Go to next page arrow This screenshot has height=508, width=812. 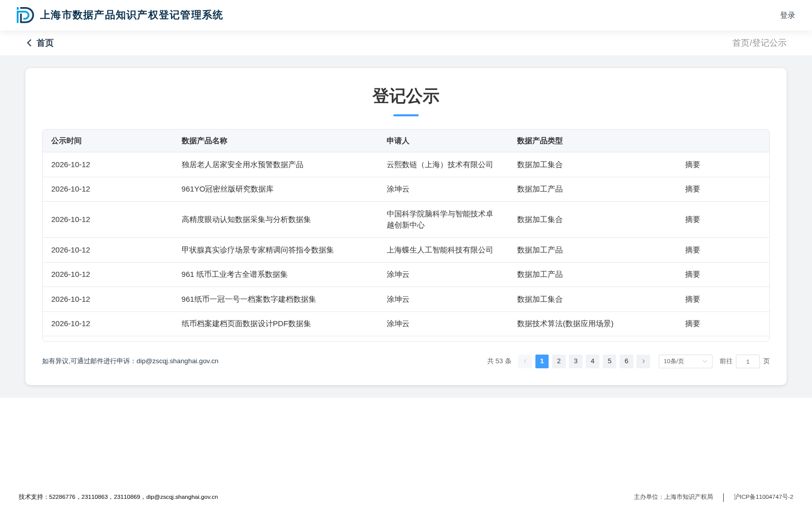point(643,361)
